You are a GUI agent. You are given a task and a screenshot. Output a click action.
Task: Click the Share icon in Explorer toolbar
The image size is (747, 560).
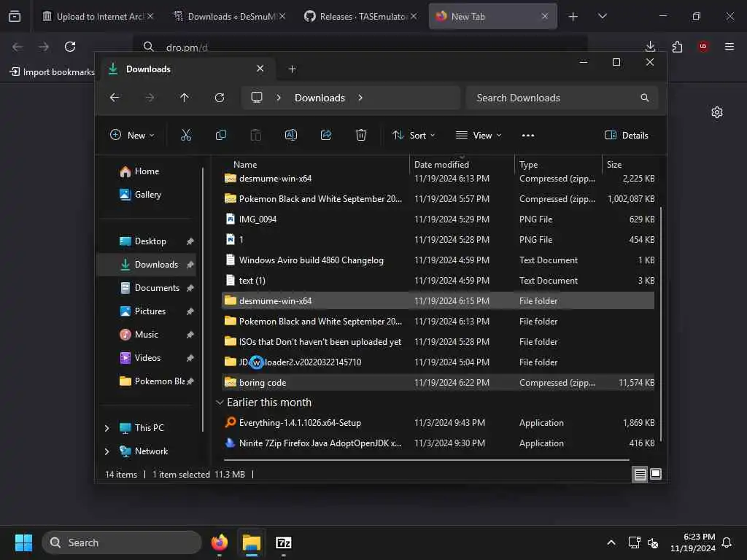[326, 135]
